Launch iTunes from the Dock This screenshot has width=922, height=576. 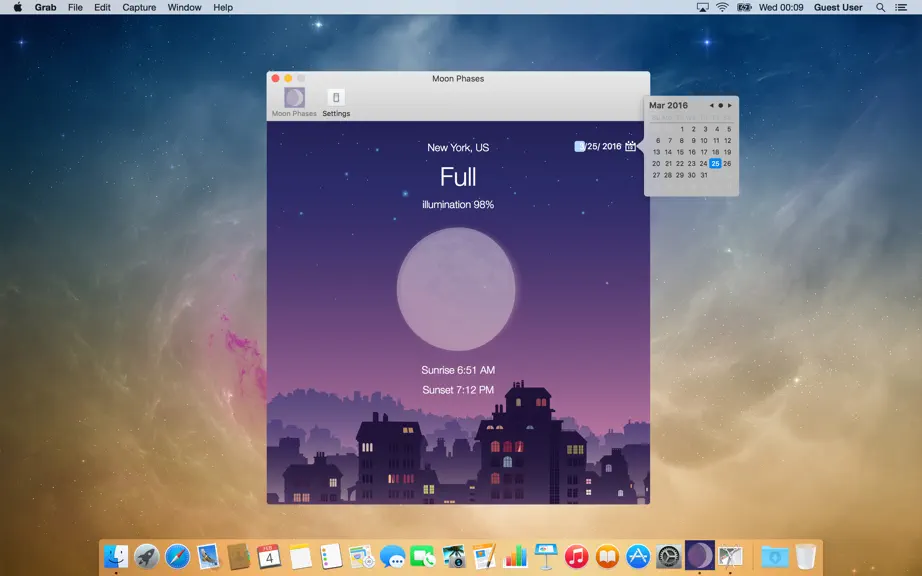pos(576,556)
